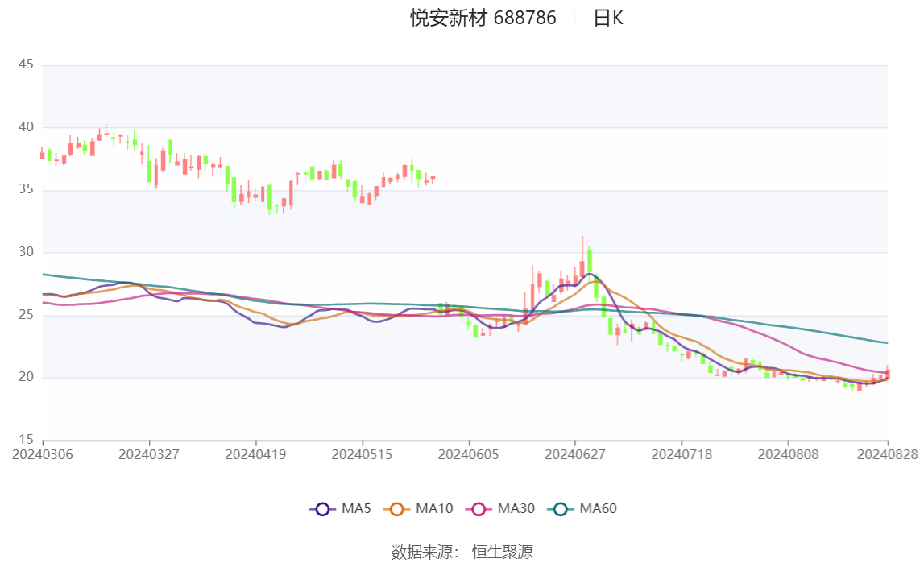The width and height of the screenshot is (924, 563).
Task: Click the 20240605 date axis label
Action: pyautogui.click(x=469, y=454)
